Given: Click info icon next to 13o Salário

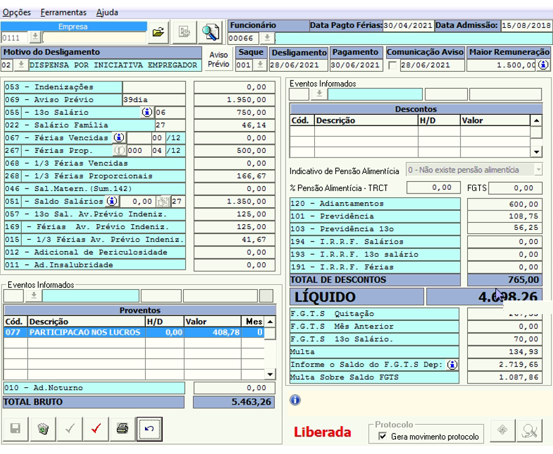Looking at the screenshot, I should coord(147,112).
